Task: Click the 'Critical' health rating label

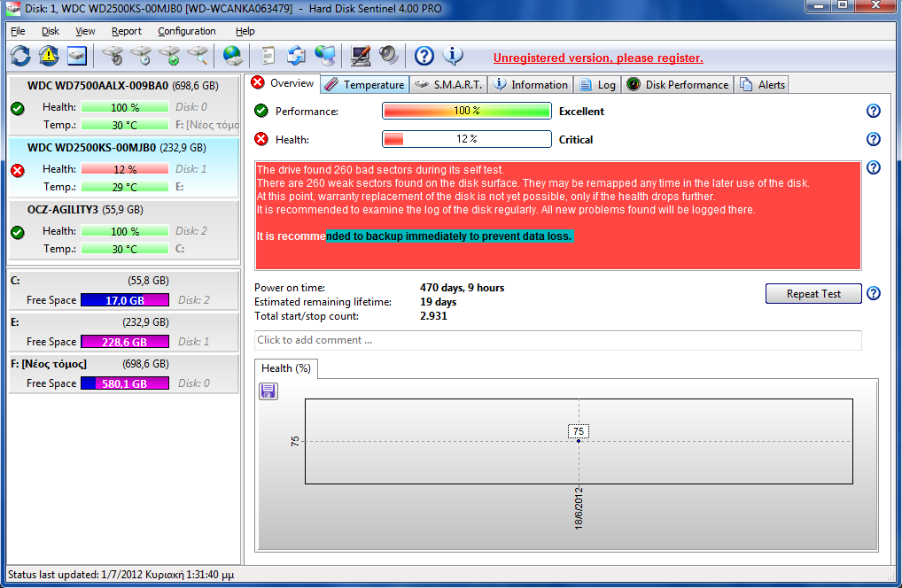Action: [576, 140]
